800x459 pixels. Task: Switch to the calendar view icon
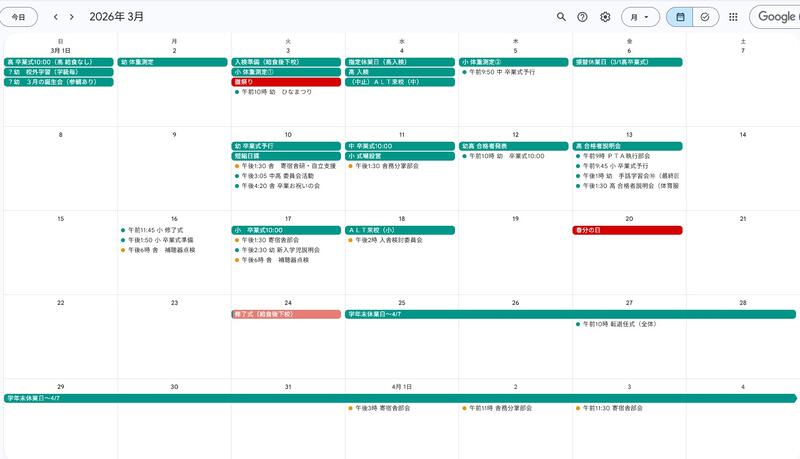click(x=680, y=17)
